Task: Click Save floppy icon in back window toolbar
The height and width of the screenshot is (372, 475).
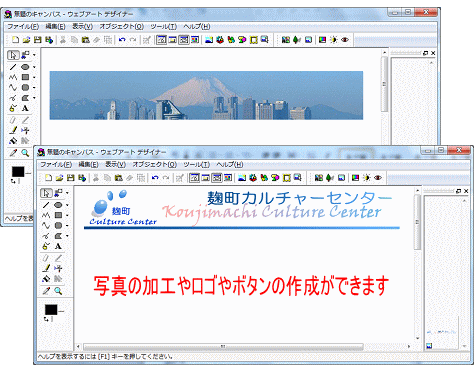Action: (38, 40)
